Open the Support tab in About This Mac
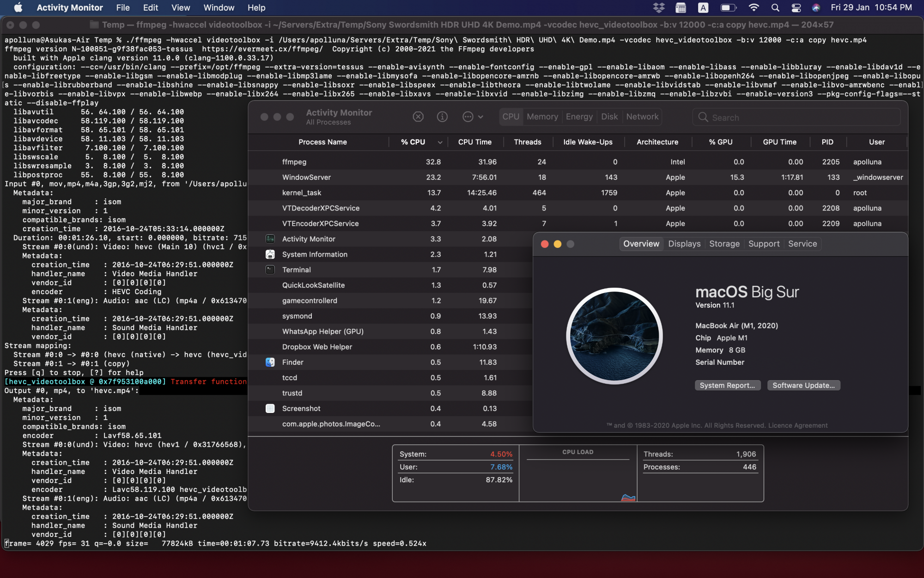The image size is (924, 578). [764, 244]
